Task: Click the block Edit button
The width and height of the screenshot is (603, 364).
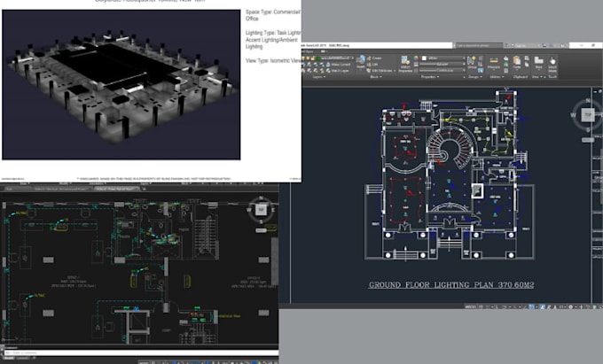Action: pyautogui.click(x=372, y=65)
